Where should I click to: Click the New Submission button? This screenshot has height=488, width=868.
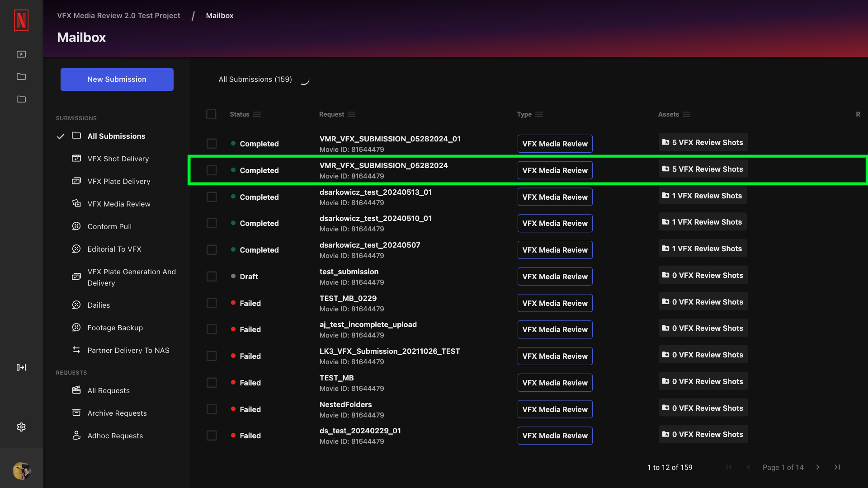[x=117, y=80]
